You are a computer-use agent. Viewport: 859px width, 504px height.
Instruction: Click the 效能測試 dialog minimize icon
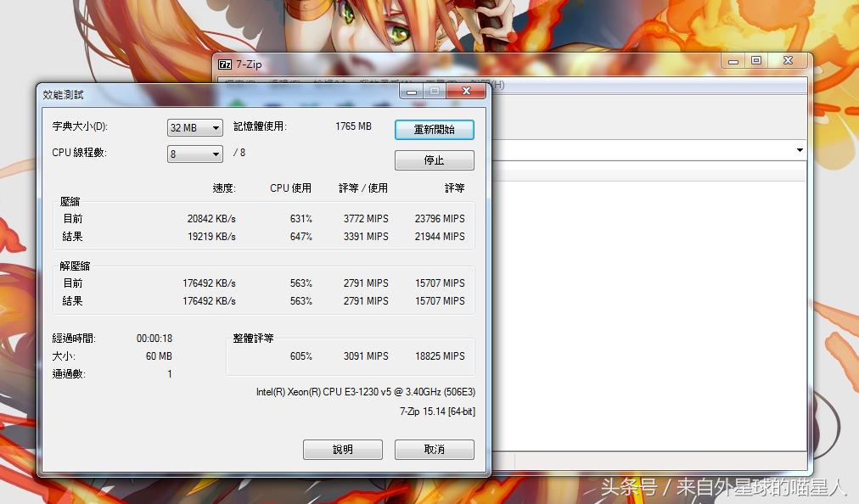coord(411,91)
